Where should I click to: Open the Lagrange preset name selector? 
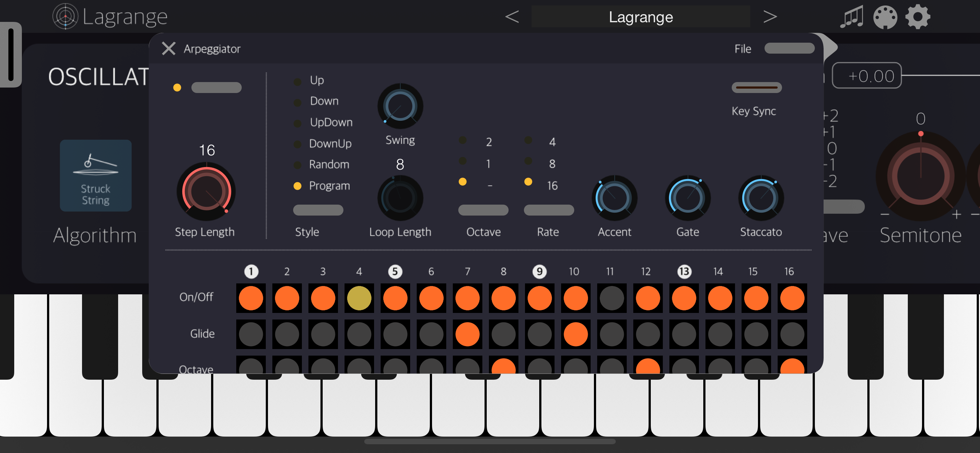tap(640, 17)
